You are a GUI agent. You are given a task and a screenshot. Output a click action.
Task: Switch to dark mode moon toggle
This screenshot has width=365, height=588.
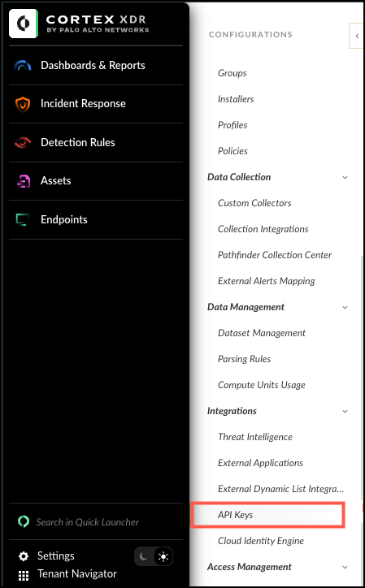(x=144, y=557)
